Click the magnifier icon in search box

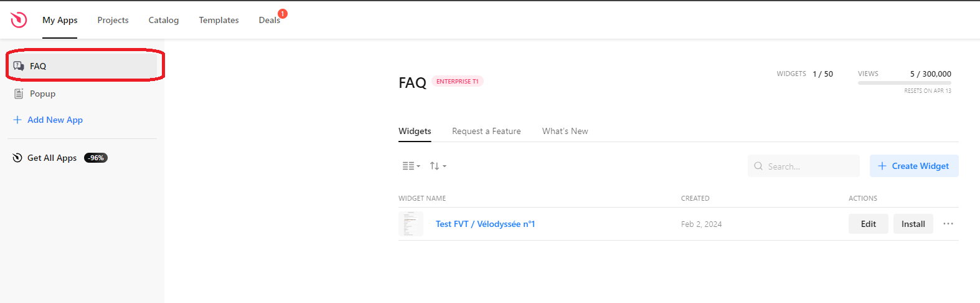click(758, 166)
